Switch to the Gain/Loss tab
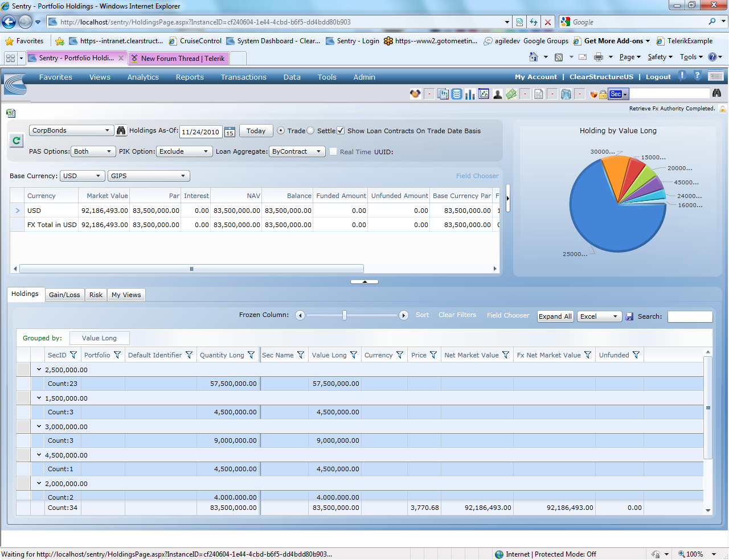 [64, 295]
